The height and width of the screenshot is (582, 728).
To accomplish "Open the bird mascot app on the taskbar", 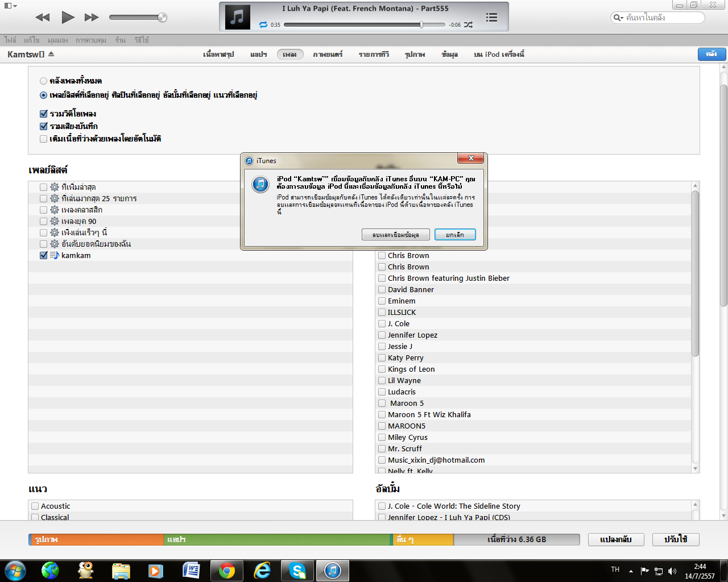I will (x=86, y=570).
